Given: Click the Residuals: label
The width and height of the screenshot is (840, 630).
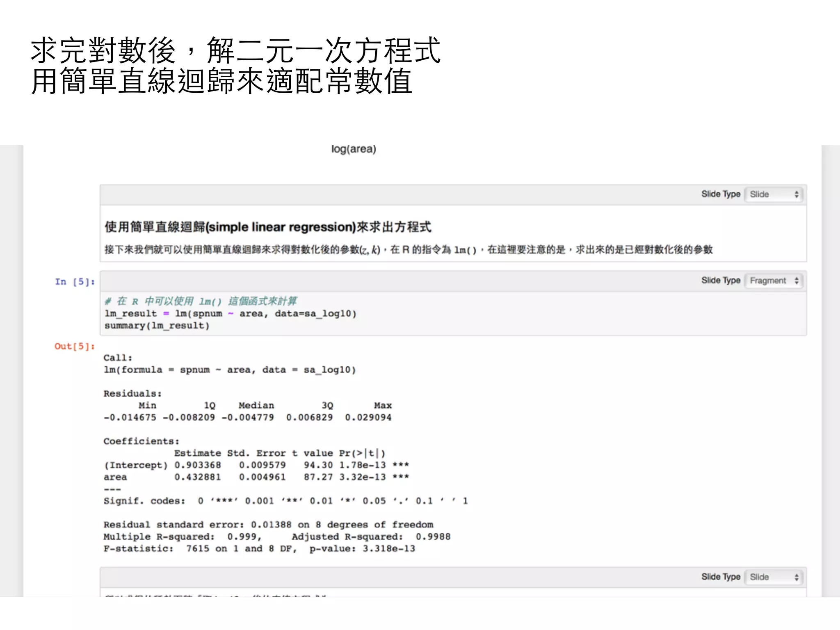Looking at the screenshot, I should pyautogui.click(x=132, y=394).
